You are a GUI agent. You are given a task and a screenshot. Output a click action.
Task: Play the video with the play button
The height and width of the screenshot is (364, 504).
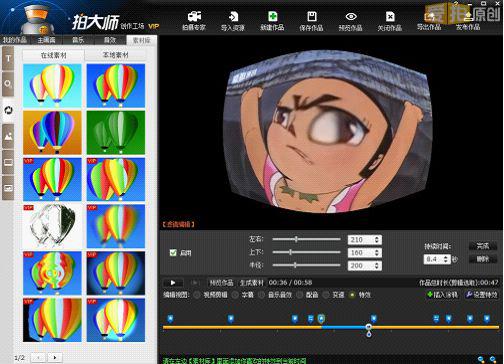[173, 283]
